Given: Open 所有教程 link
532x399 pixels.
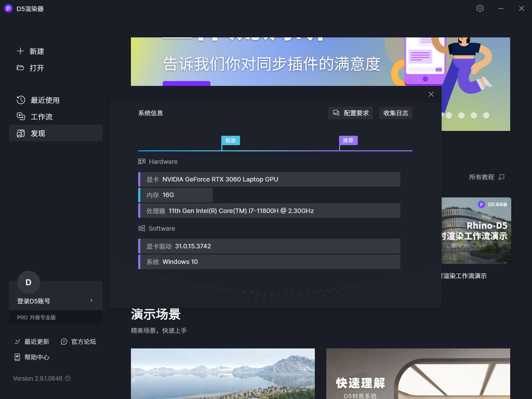Looking at the screenshot, I should coord(482,177).
